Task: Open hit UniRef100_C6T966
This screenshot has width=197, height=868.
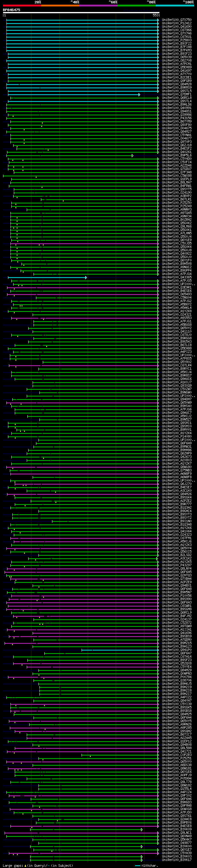Action: [176, 30]
